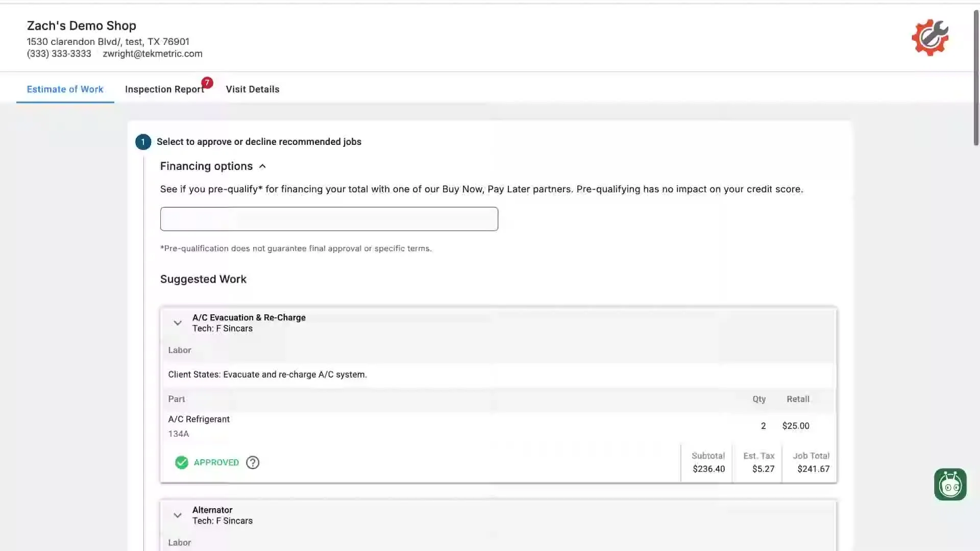Click the A/C Refrigerant part row
Image resolution: width=980 pixels, height=551 pixels.
[199, 419]
